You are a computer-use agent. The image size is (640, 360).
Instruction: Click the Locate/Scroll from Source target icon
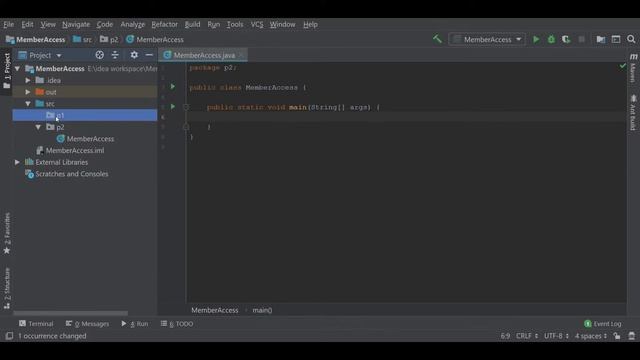click(100, 55)
